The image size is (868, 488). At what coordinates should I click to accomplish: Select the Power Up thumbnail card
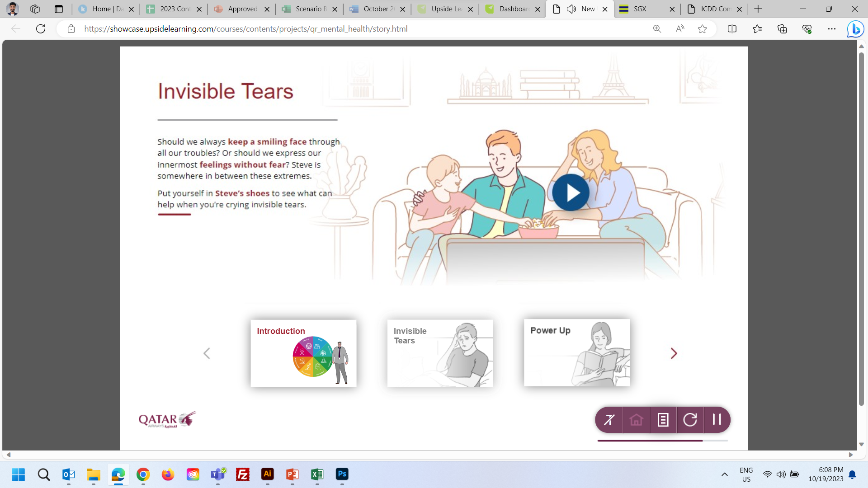[x=576, y=353]
